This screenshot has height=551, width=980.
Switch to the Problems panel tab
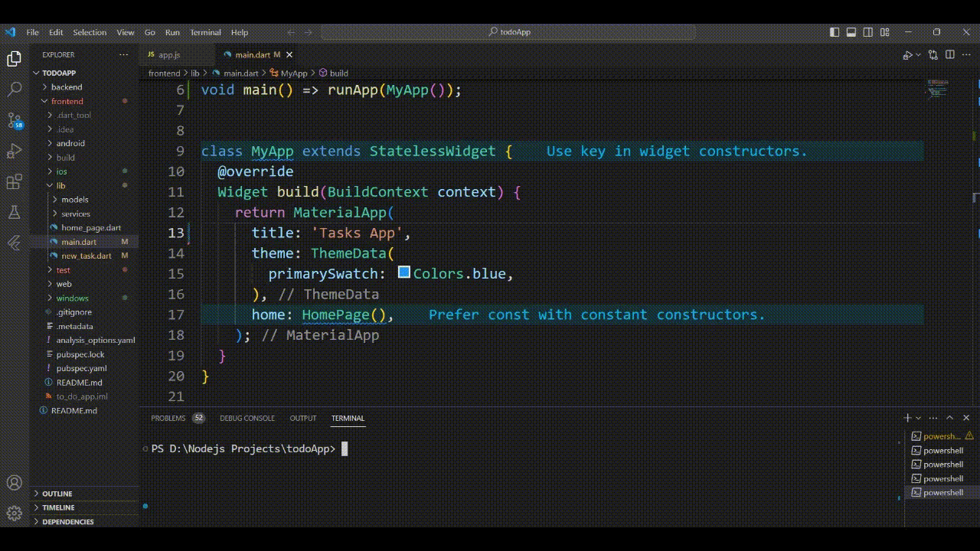tap(168, 418)
